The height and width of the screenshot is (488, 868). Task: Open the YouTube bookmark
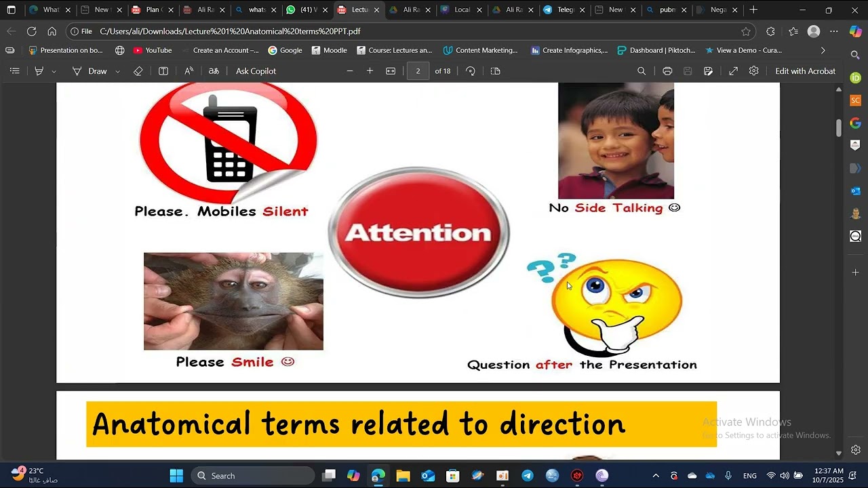[153, 50]
